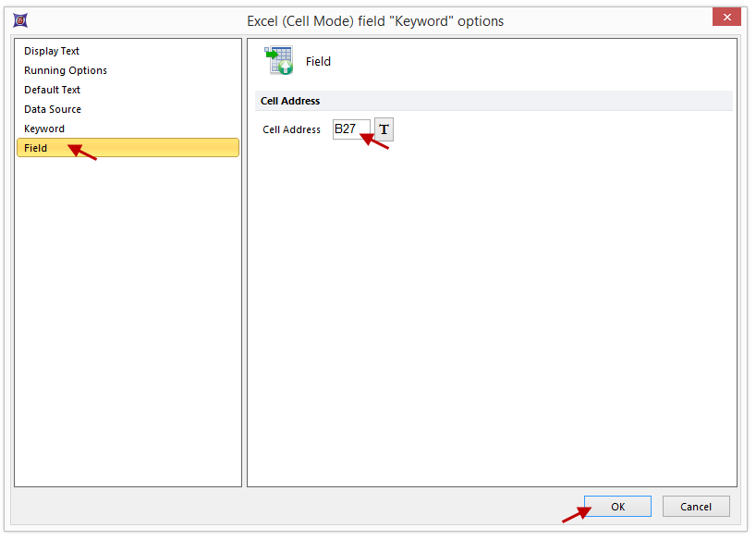Click the dialog title bar text

click(375, 20)
